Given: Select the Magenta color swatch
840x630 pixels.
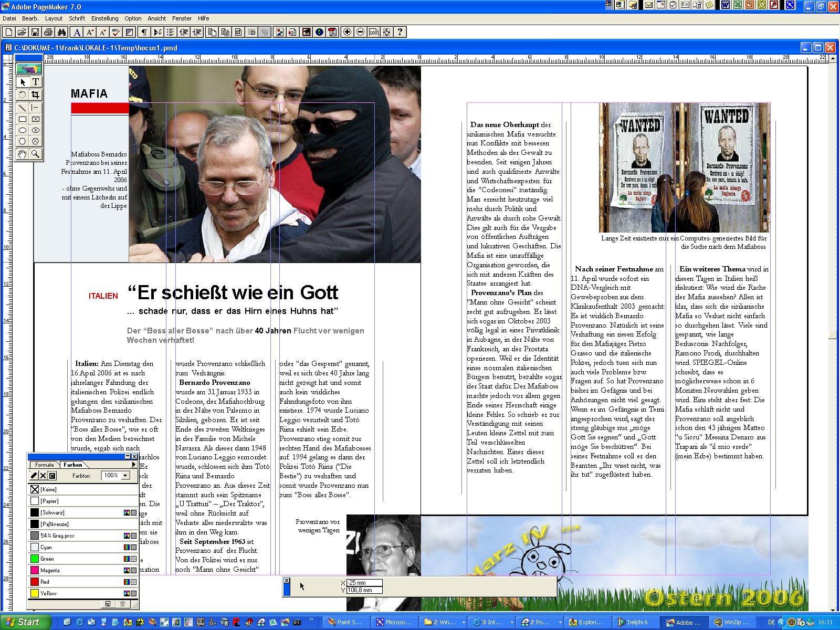Looking at the screenshot, I should 35,570.
